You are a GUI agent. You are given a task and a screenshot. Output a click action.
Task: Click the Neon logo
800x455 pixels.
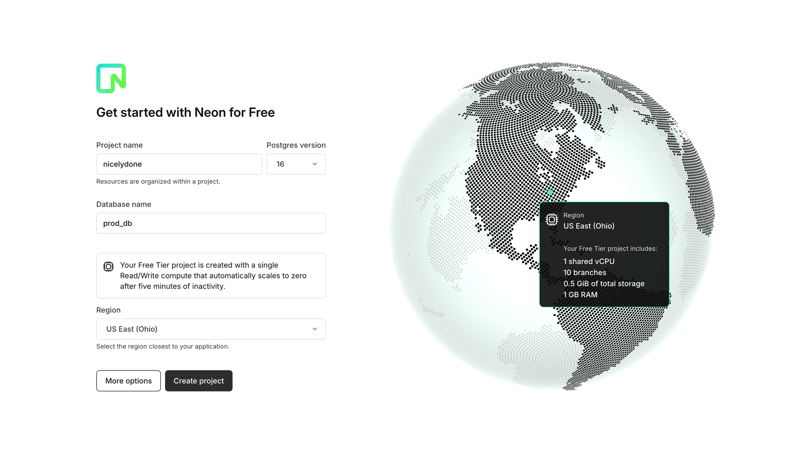[x=111, y=78]
